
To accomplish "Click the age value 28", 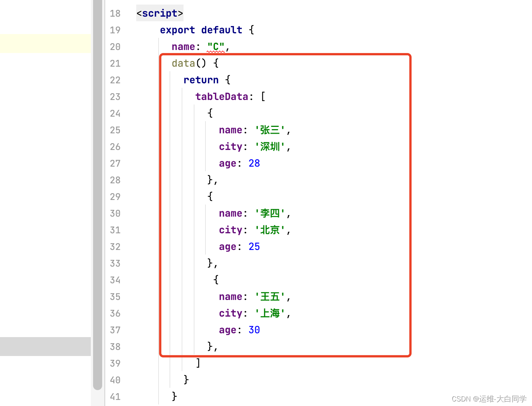I will pyautogui.click(x=254, y=163).
